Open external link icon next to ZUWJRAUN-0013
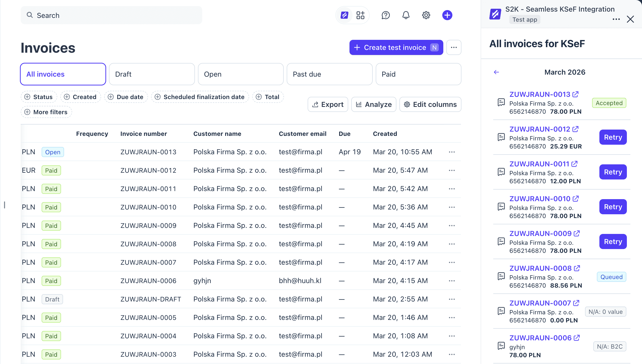This screenshot has height=364, width=642. [x=575, y=94]
